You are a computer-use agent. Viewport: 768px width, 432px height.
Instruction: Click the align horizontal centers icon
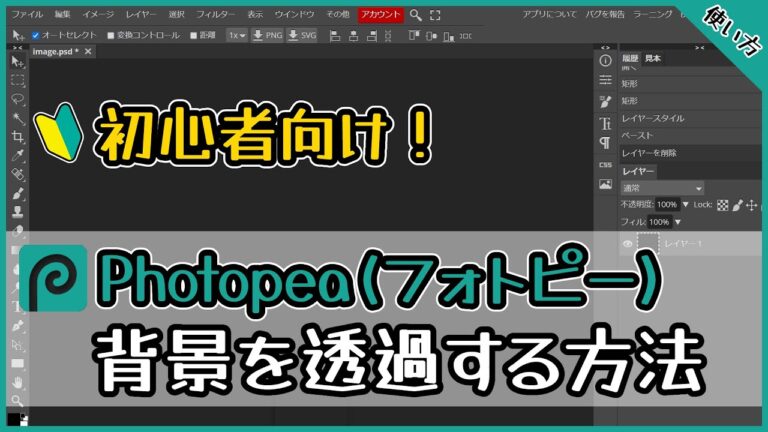(x=354, y=35)
